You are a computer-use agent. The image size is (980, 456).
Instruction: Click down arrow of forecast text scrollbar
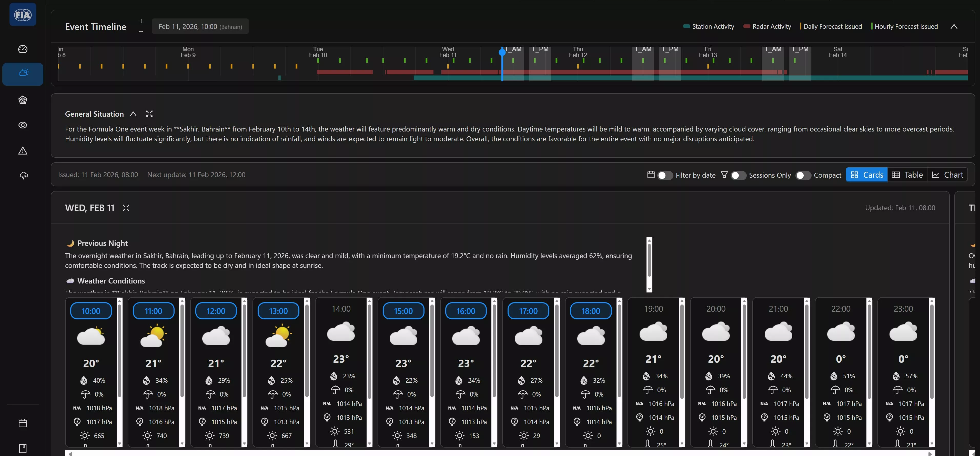pyautogui.click(x=649, y=289)
